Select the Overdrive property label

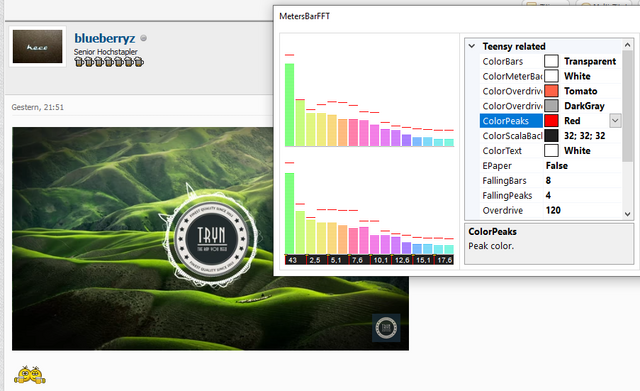502,210
